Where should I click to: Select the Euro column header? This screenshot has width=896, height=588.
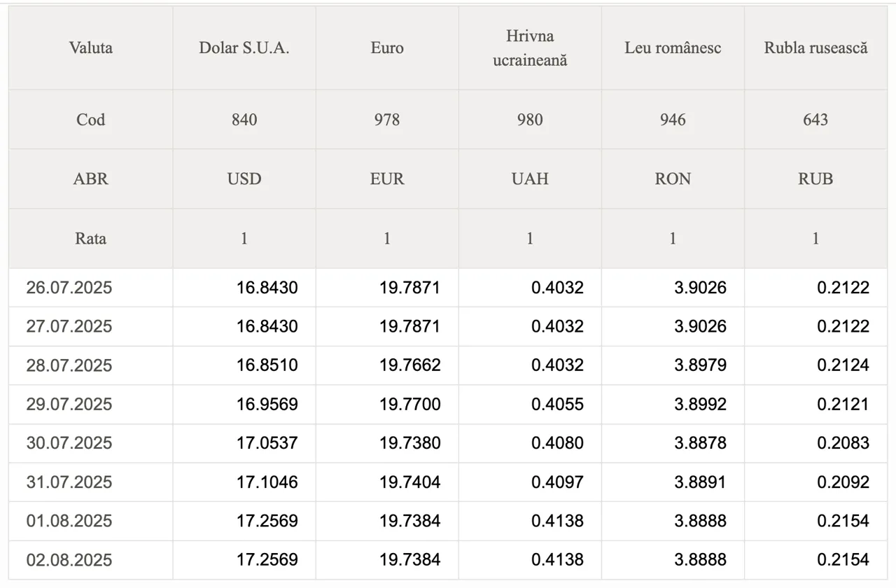point(387,48)
